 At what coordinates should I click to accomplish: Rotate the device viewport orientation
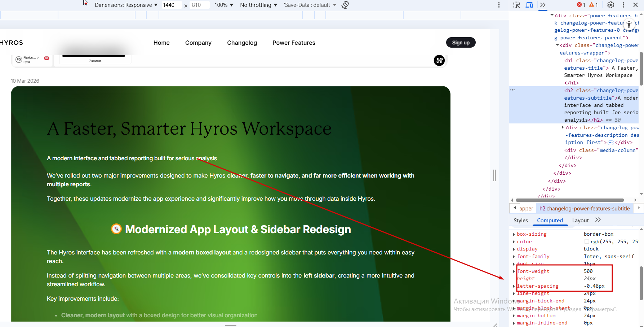point(345,5)
